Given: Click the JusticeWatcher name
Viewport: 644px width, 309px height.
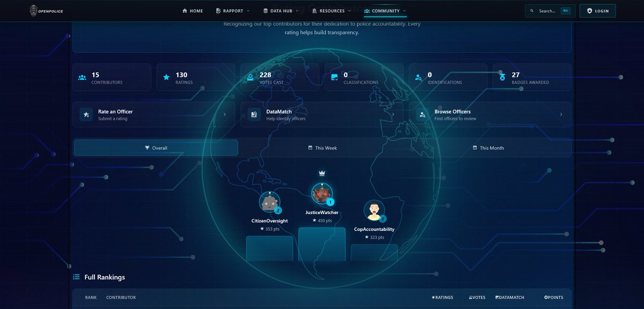Looking at the screenshot, I should point(322,212).
